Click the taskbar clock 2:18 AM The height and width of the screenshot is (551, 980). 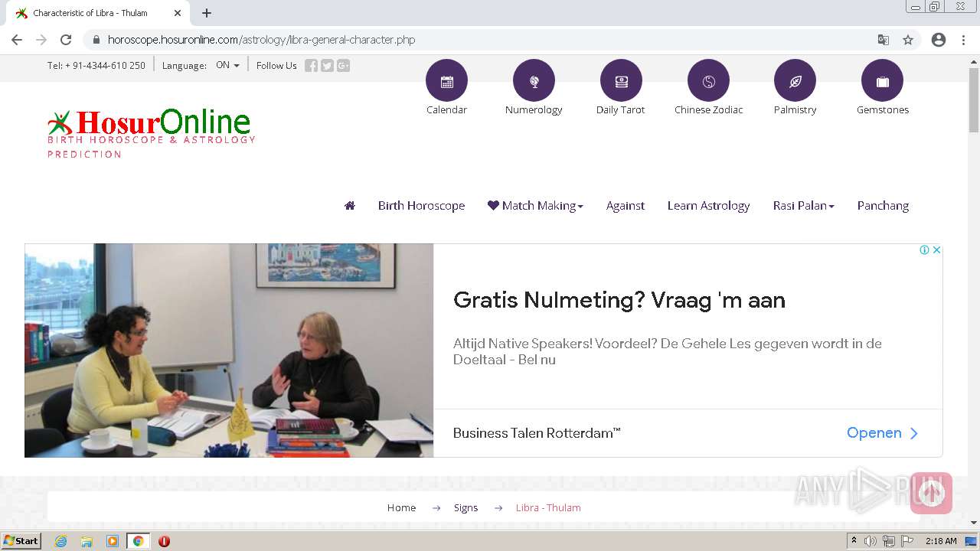(x=941, y=541)
